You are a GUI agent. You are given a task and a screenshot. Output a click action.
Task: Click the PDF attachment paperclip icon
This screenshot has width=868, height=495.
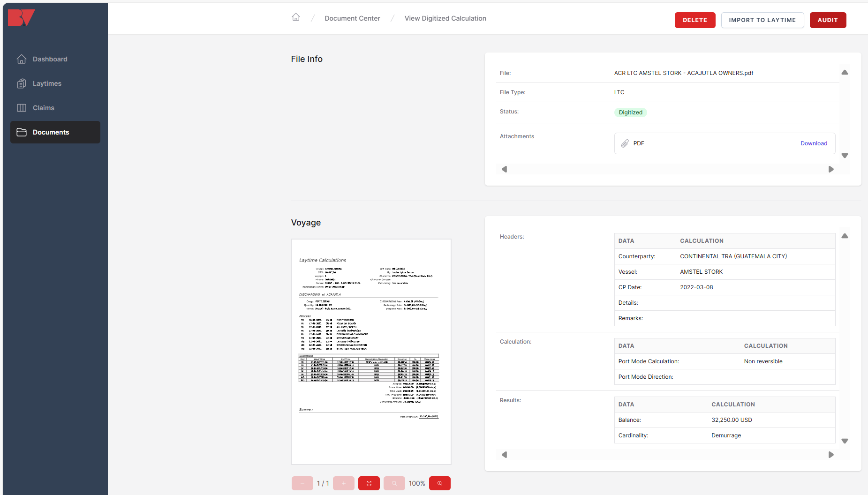point(625,143)
